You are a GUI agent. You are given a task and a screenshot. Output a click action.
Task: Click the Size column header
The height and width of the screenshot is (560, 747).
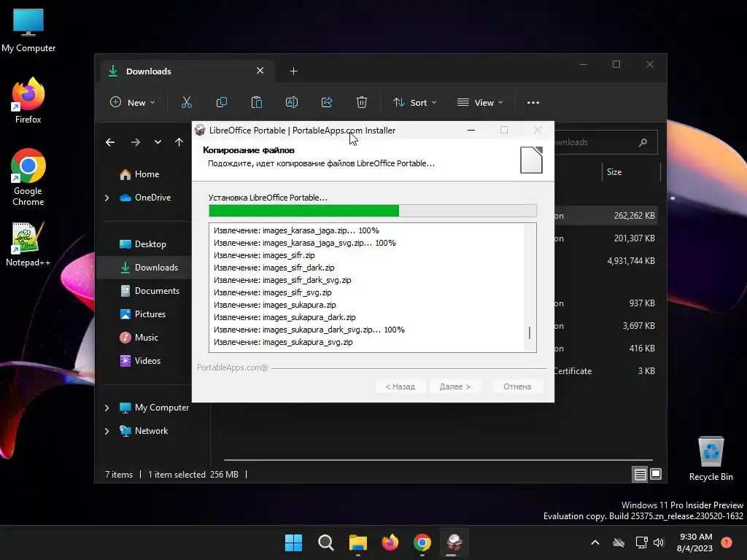coord(631,172)
